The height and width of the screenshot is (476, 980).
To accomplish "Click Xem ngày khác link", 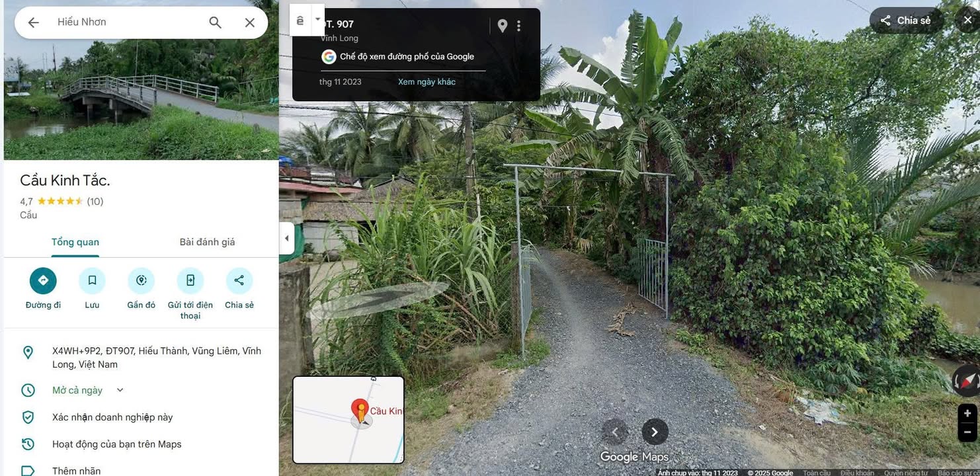I will tap(427, 82).
